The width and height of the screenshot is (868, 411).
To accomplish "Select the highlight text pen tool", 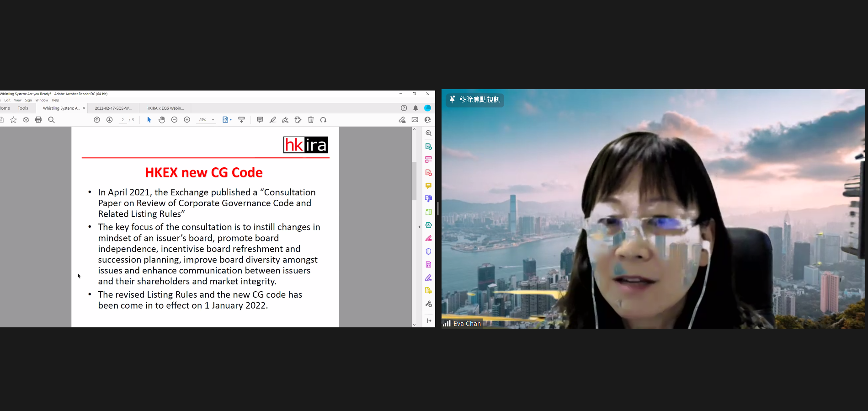I will pos(273,120).
